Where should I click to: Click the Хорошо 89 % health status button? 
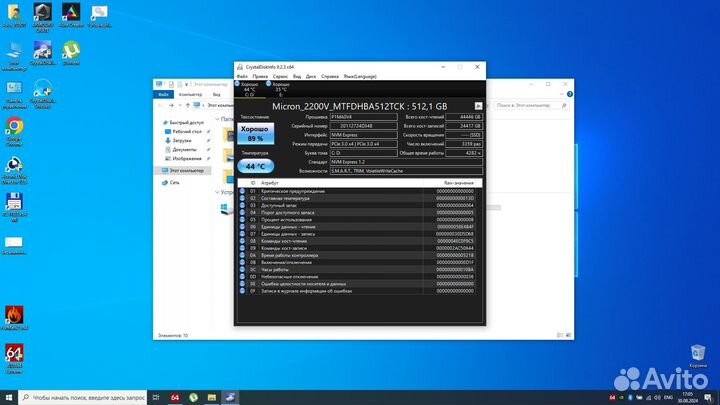pos(255,134)
